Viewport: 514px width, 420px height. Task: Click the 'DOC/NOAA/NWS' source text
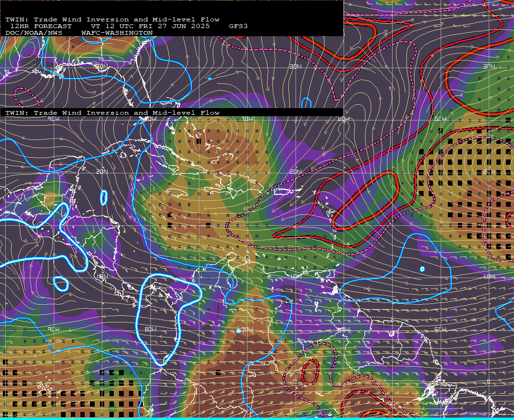coord(33,33)
